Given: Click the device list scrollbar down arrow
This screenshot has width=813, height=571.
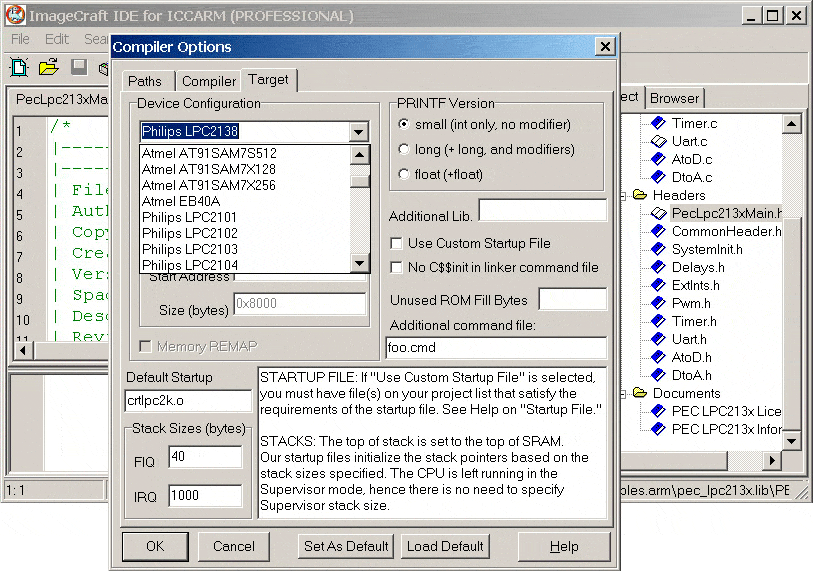Looking at the screenshot, I should coord(360,263).
